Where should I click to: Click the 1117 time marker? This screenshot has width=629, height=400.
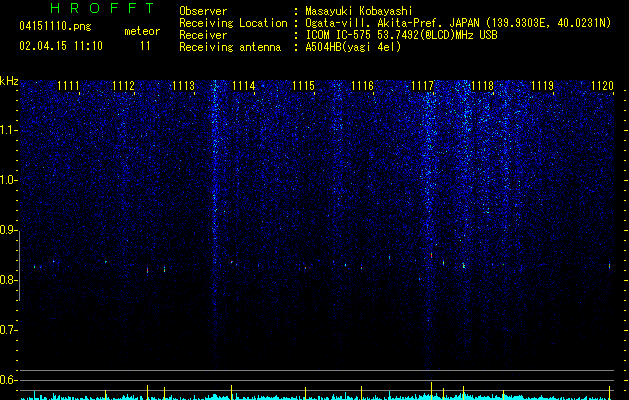(422, 86)
